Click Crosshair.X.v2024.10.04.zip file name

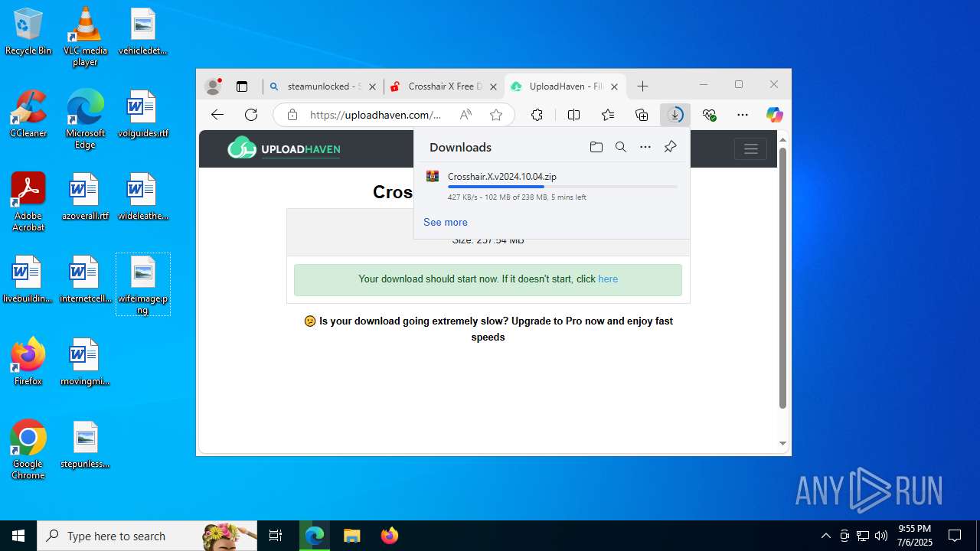pos(502,177)
